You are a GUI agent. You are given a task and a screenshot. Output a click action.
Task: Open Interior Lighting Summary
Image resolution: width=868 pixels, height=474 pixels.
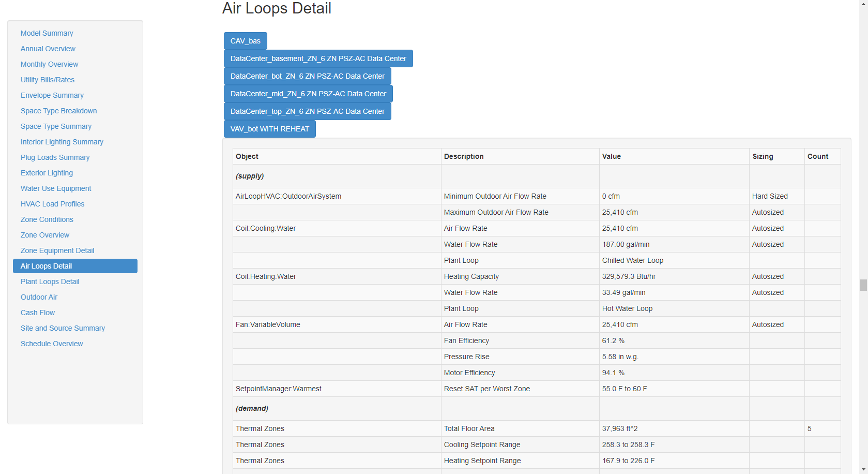click(x=62, y=142)
